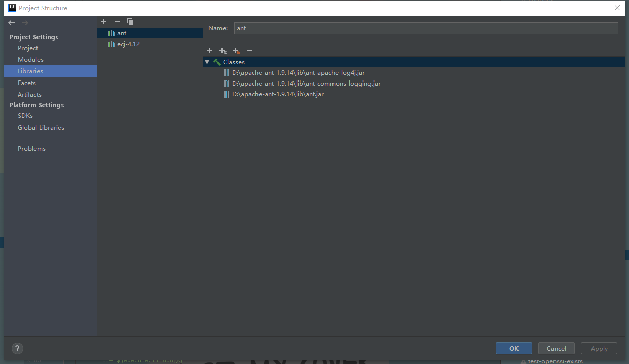Image resolution: width=629 pixels, height=364 pixels.
Task: Select ant-commons-logging.jar path entry
Action: pyautogui.click(x=306, y=84)
